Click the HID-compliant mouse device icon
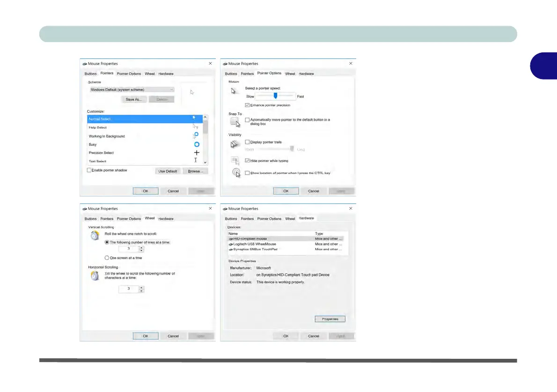The image size is (557, 392). (x=231, y=239)
